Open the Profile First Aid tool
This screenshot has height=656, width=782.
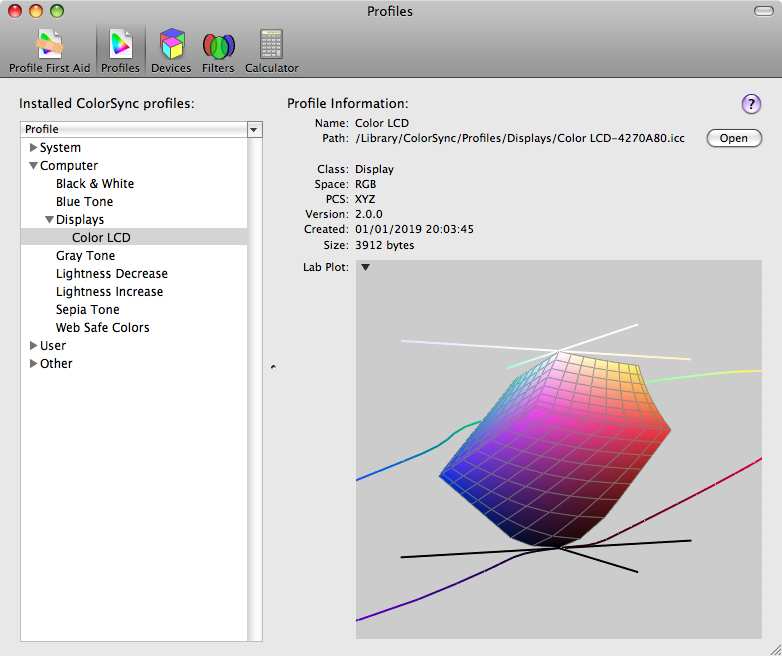(49, 51)
